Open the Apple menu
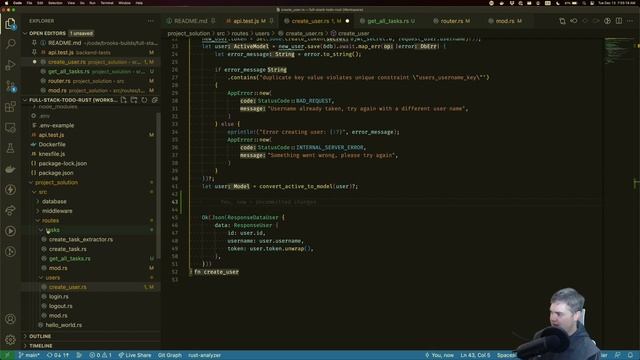The width and height of the screenshot is (640, 360). point(7,3)
